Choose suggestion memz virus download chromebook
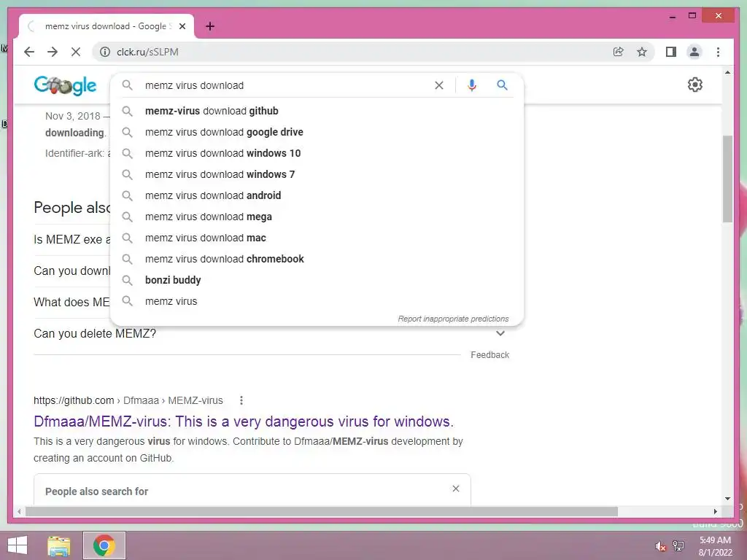 point(317,259)
